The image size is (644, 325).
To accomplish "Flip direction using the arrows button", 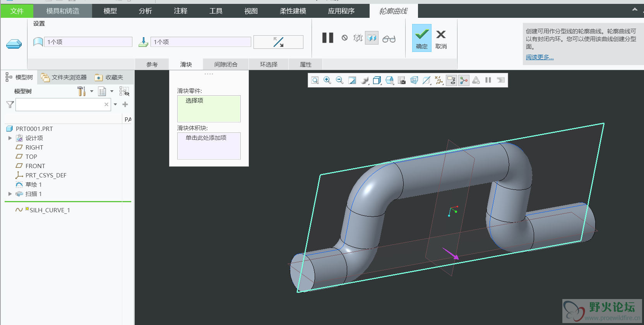I will coord(278,42).
